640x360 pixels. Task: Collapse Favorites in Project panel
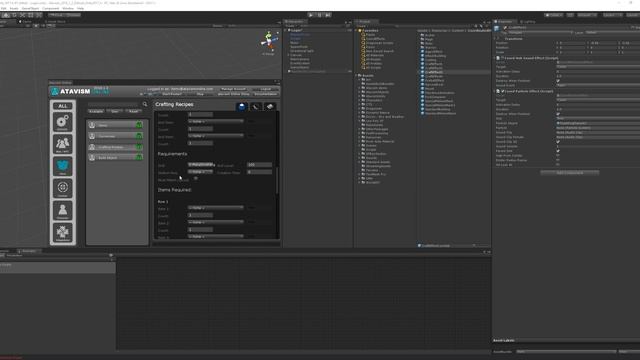click(357, 31)
